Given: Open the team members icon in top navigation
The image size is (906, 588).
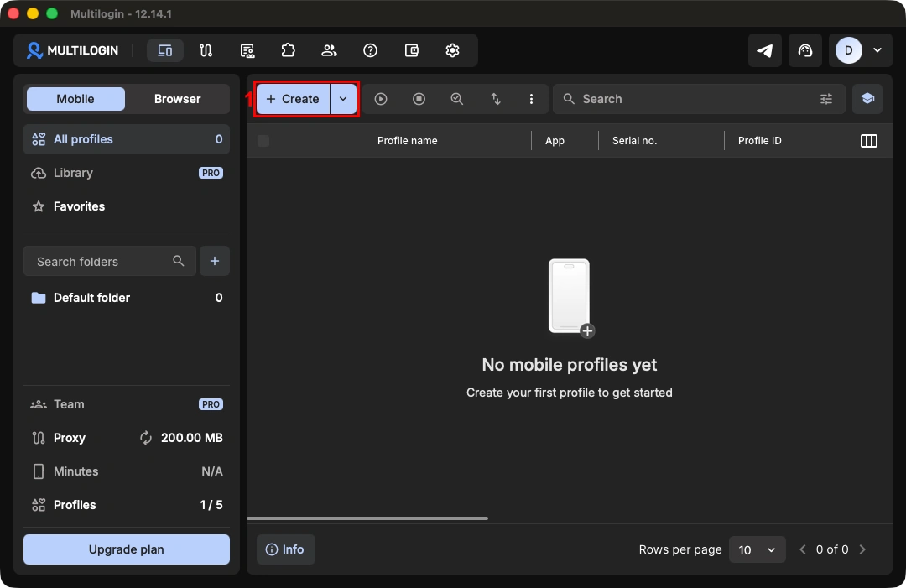Looking at the screenshot, I should pyautogui.click(x=329, y=50).
